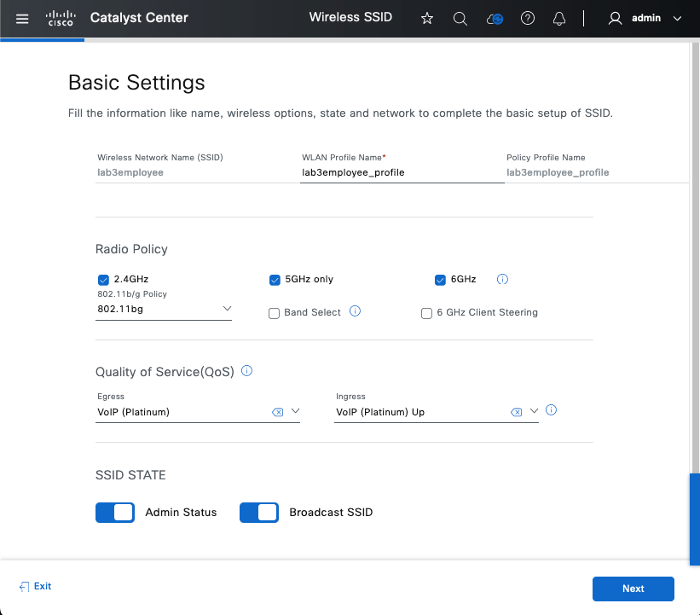This screenshot has height=615, width=700.
Task: Click the favorites star icon
Action: [427, 18]
